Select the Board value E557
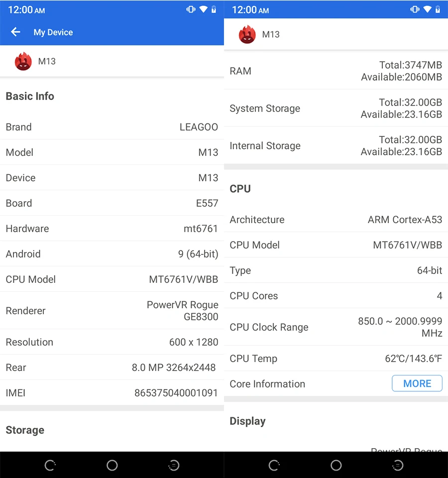The image size is (448, 478). (207, 203)
